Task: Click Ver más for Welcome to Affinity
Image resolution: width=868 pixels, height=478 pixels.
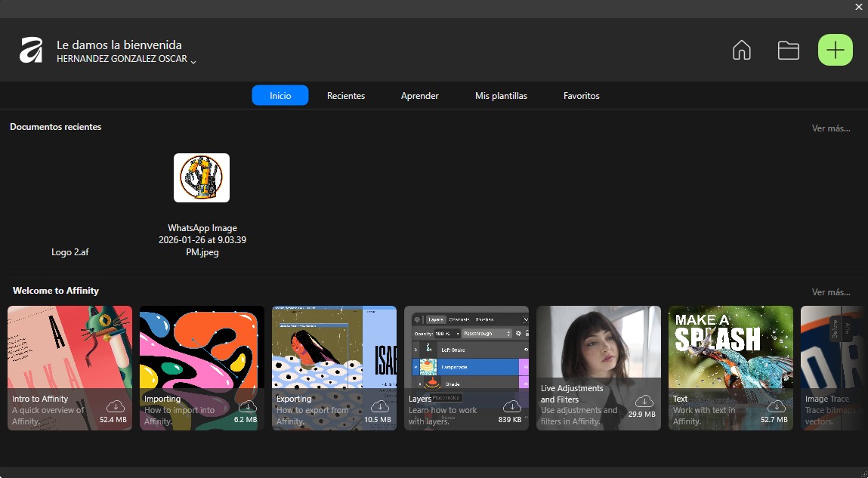Action: tap(831, 291)
